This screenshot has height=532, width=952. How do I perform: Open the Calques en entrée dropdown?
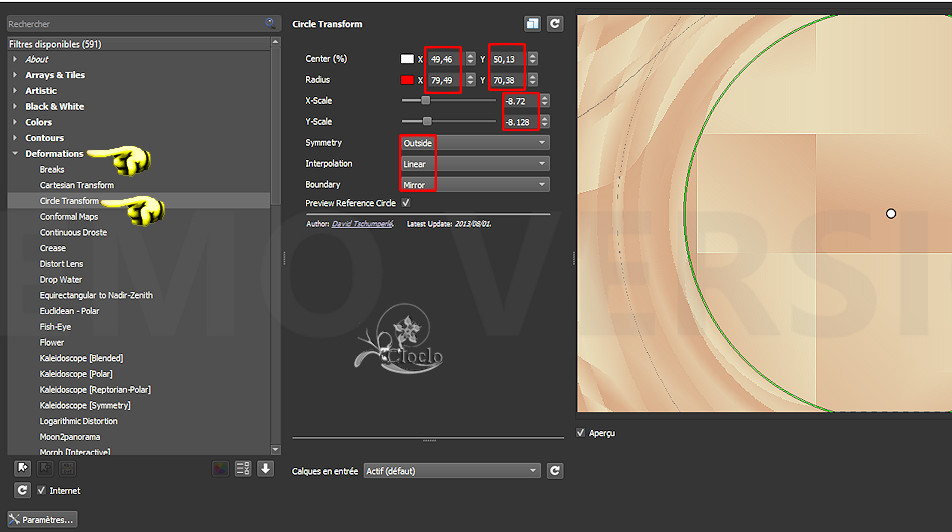pos(452,471)
